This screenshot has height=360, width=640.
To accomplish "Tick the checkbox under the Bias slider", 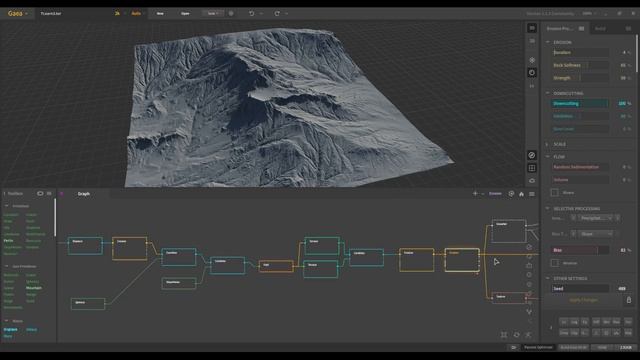I will pos(554,263).
